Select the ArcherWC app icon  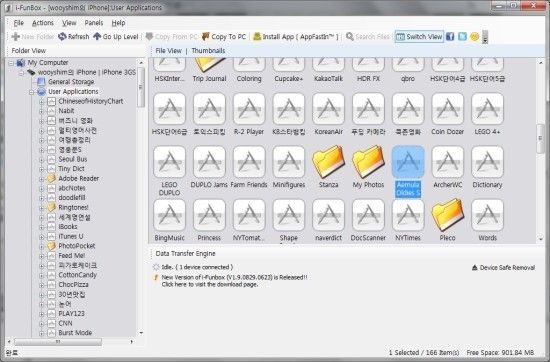click(448, 162)
